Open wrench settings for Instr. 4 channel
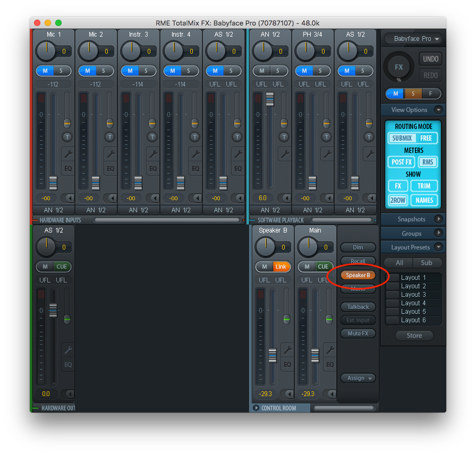 point(195,154)
